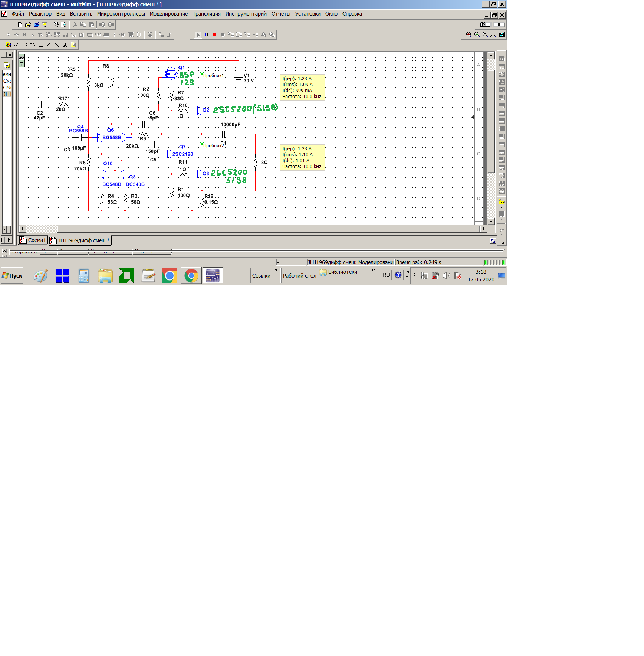
Task: Toggle full screen view icon
Action: (x=502, y=35)
